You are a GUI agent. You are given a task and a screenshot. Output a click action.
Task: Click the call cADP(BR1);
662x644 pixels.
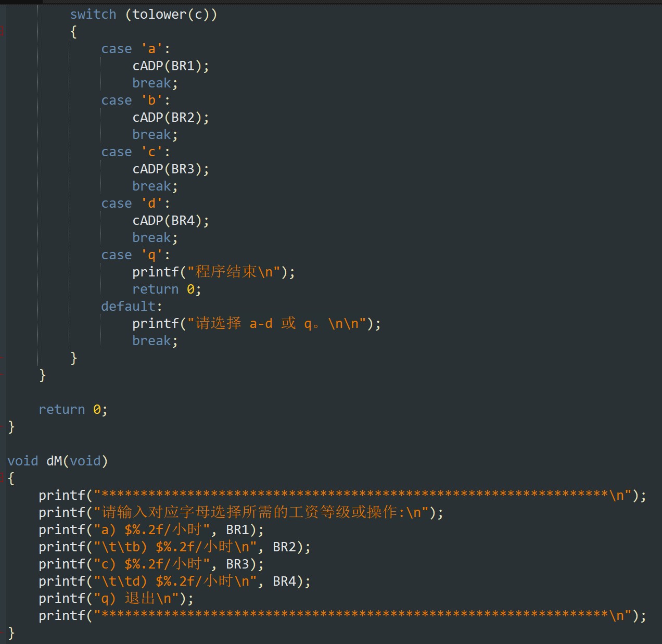tap(171, 66)
